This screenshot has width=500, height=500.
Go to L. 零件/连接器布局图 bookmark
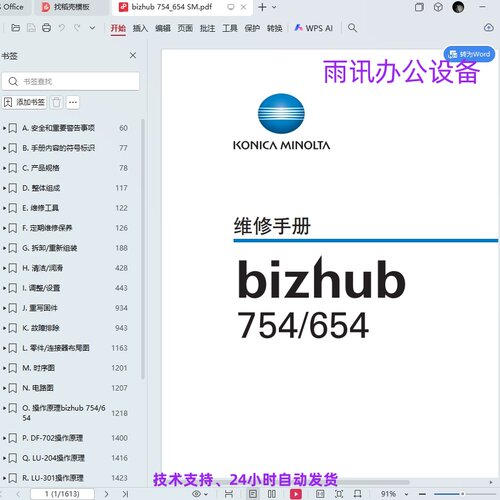click(x=56, y=348)
